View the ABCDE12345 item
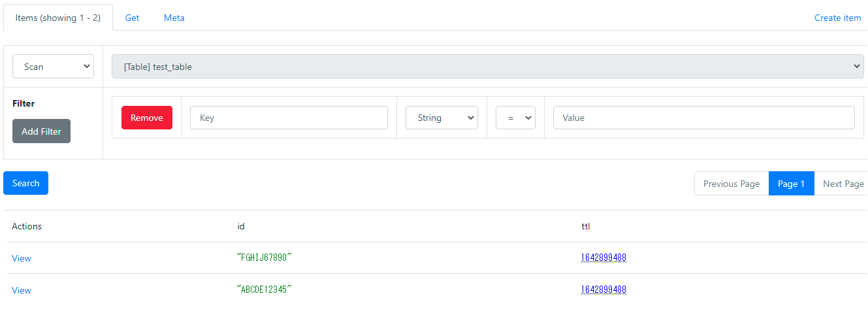 click(22, 290)
